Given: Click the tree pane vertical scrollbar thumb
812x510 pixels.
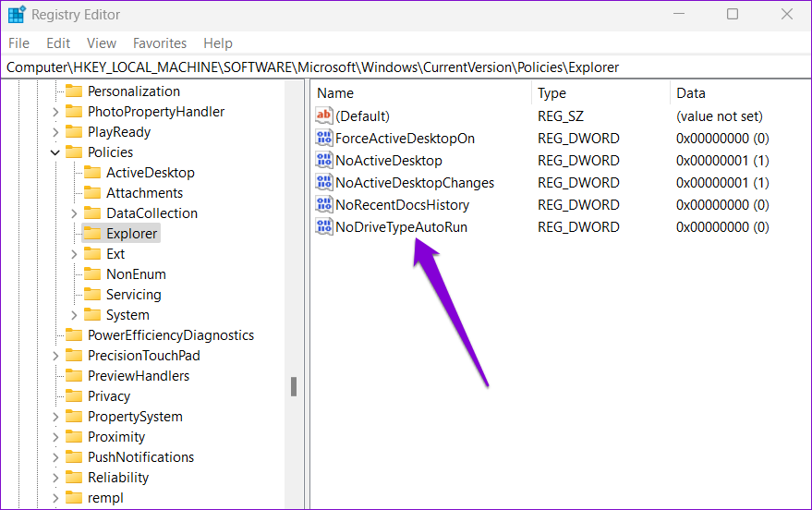Looking at the screenshot, I should (x=294, y=386).
